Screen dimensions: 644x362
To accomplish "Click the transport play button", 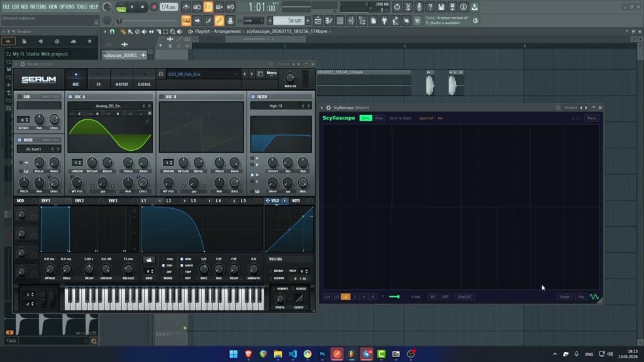I will click(132, 7).
